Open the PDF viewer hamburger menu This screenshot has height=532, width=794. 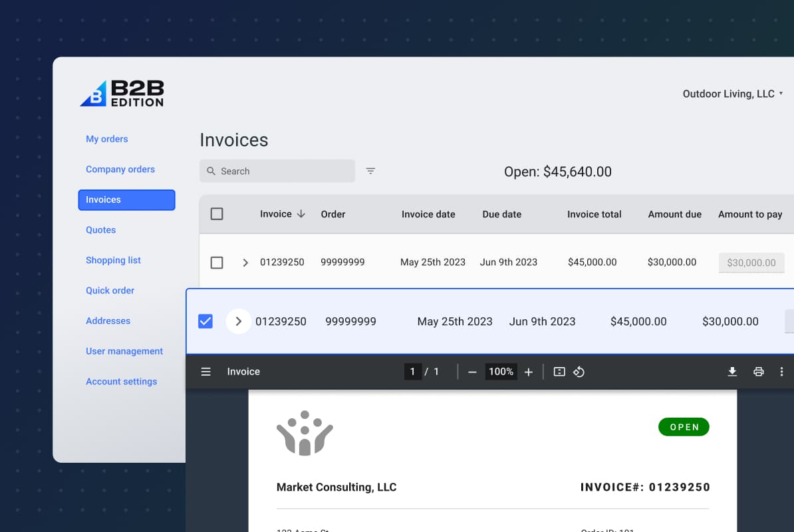tap(206, 372)
